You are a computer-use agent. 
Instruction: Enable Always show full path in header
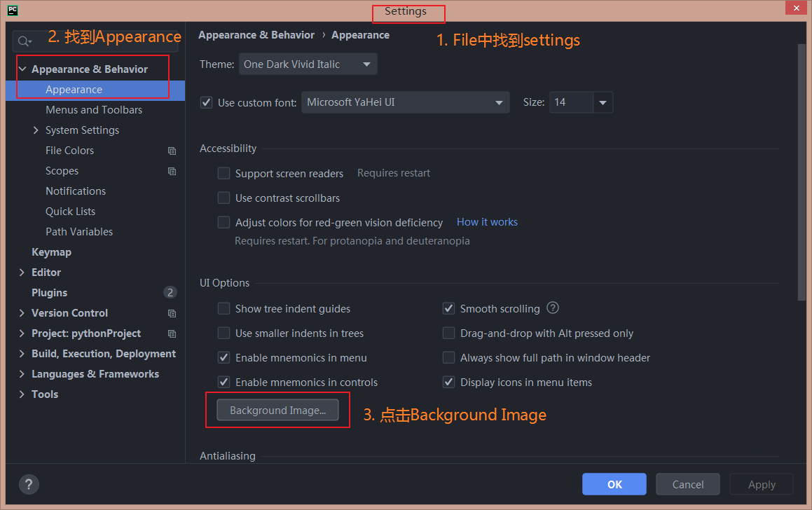click(x=448, y=357)
